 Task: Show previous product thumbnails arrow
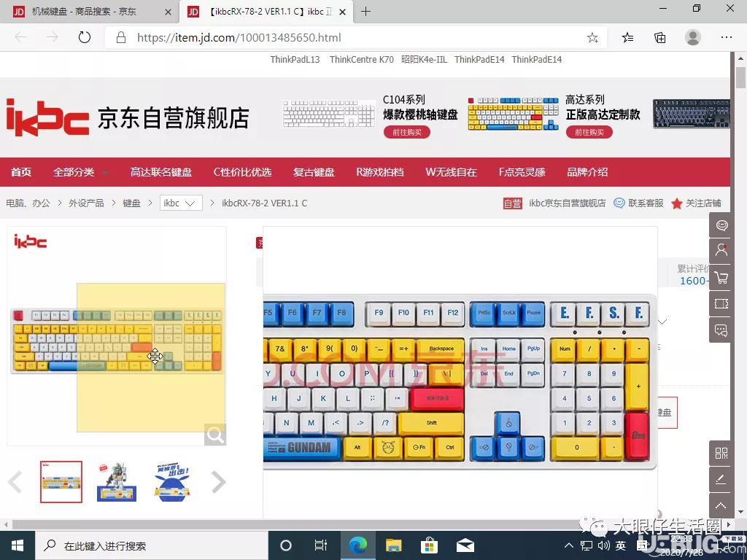(x=15, y=482)
